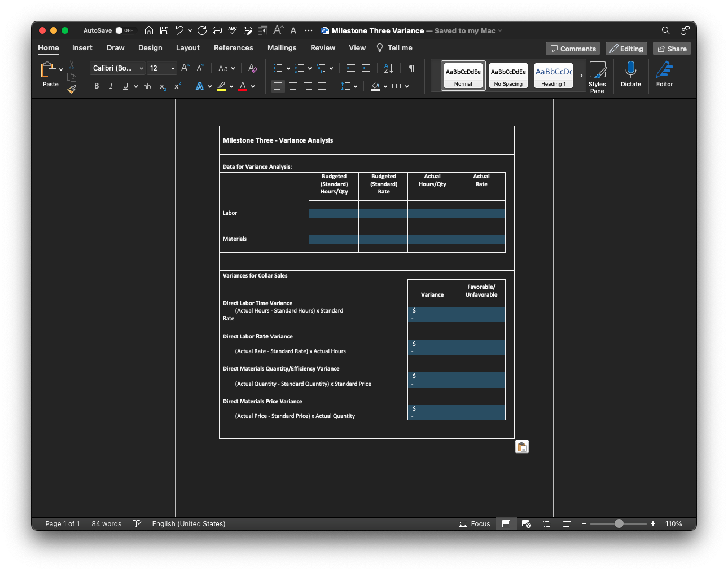Viewport: 728px width, 572px height.
Task: Toggle Italic formatting
Action: coord(111,86)
